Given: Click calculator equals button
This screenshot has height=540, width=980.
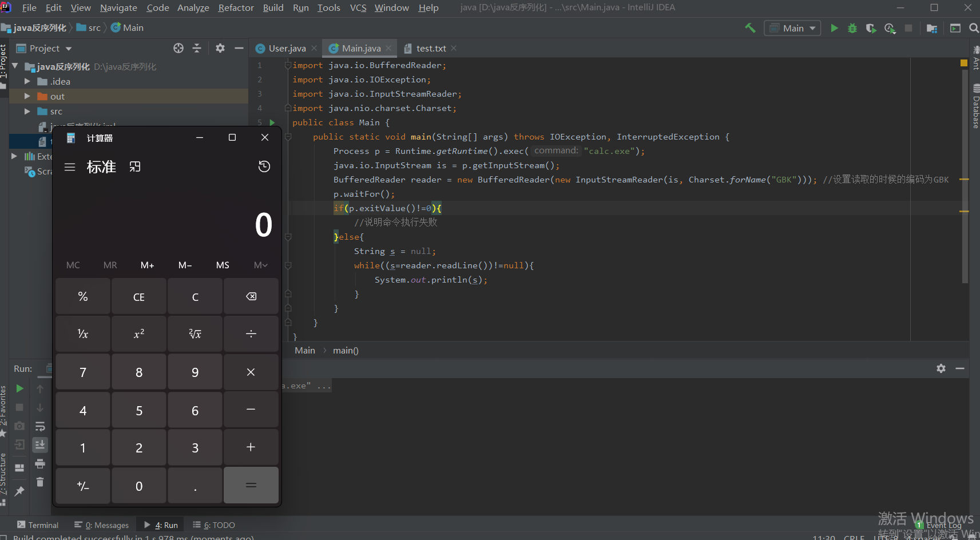Looking at the screenshot, I should 251,485.
